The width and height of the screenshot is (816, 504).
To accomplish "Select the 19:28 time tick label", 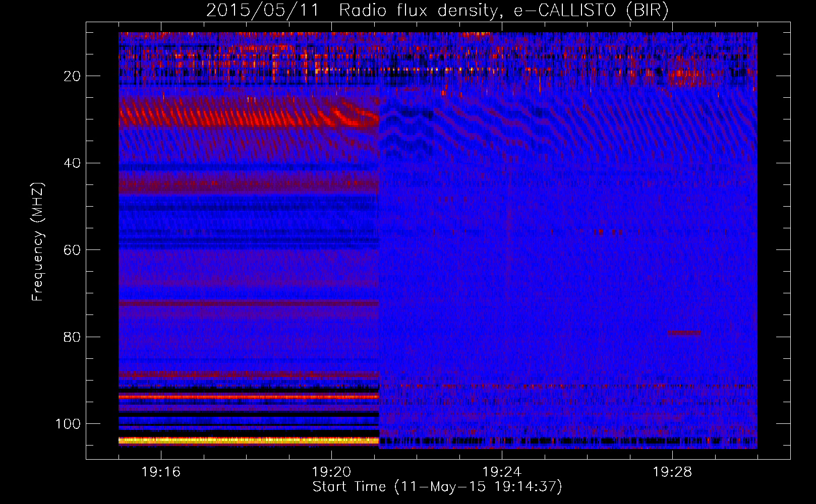I will coord(672,472).
